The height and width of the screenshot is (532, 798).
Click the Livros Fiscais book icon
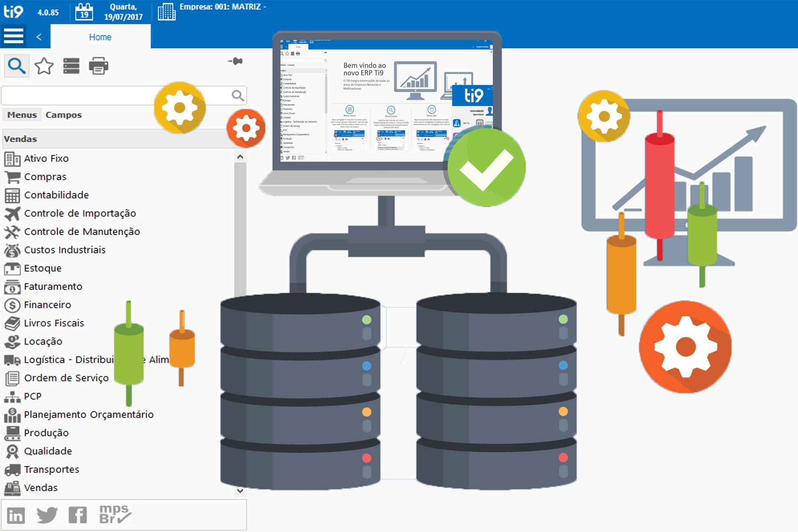pos(12,323)
